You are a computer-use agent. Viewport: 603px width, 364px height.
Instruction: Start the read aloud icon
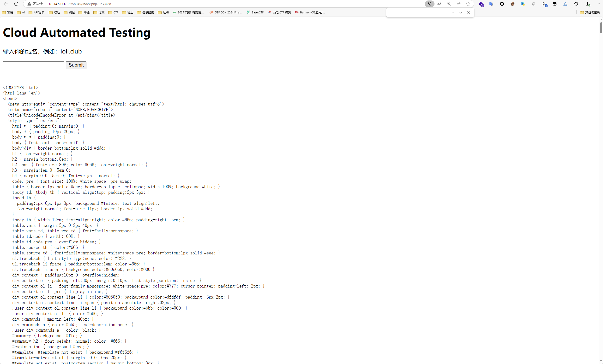click(x=458, y=4)
